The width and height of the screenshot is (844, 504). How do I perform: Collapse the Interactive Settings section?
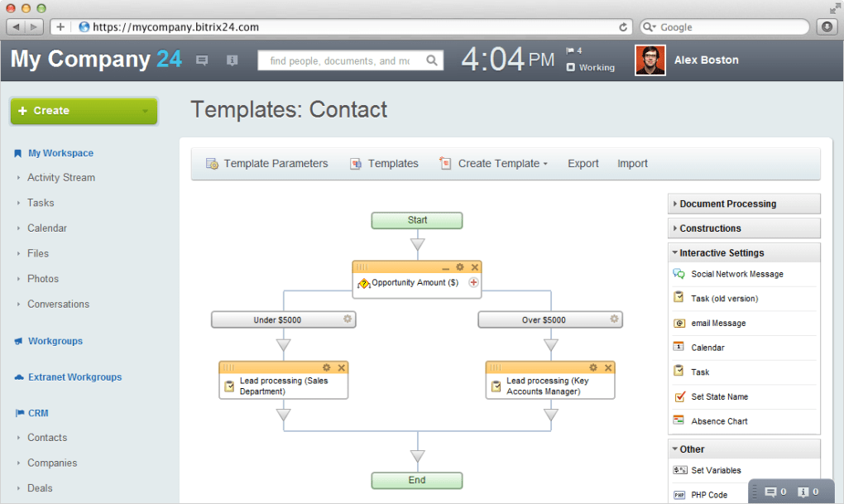(722, 253)
